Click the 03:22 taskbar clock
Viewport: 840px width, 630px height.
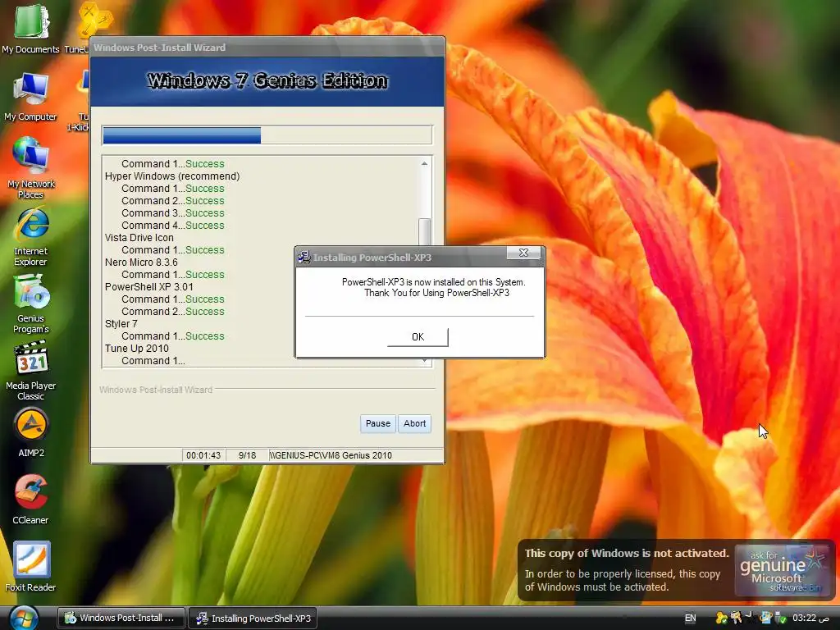coord(810,619)
